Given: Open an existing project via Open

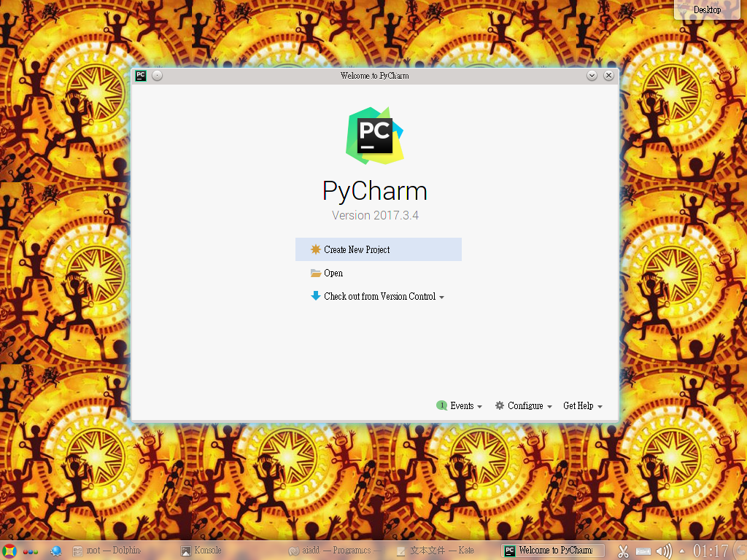Looking at the screenshot, I should (333, 273).
